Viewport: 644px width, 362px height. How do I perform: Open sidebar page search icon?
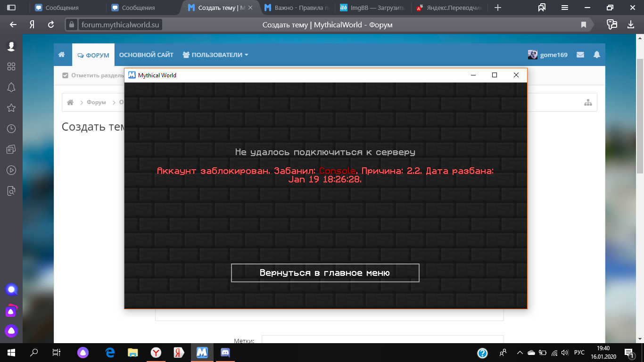pos(11,191)
